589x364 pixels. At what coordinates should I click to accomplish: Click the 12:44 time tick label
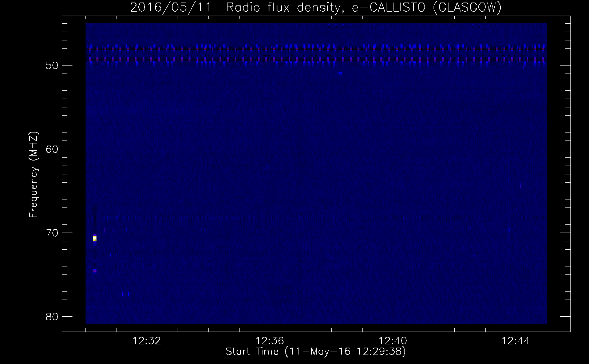point(516,341)
